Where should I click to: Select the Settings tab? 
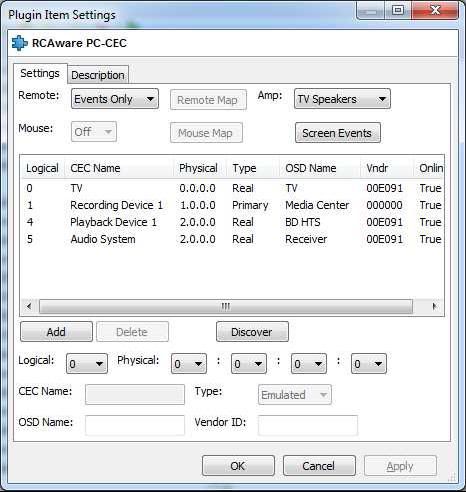[x=40, y=73]
